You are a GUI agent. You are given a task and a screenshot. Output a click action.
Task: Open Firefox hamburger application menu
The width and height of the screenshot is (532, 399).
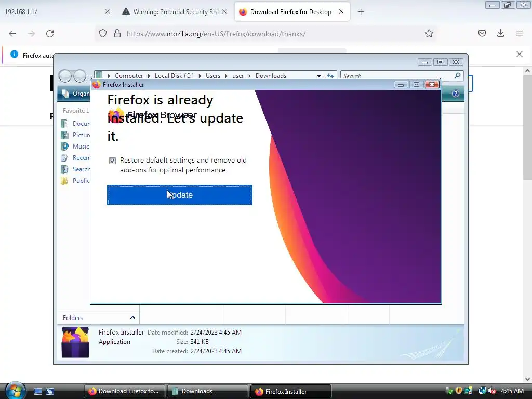pos(520,33)
